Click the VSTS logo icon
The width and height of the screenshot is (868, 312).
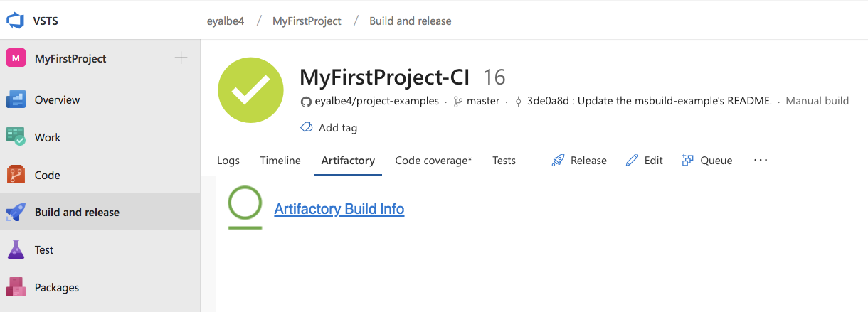pos(16,21)
